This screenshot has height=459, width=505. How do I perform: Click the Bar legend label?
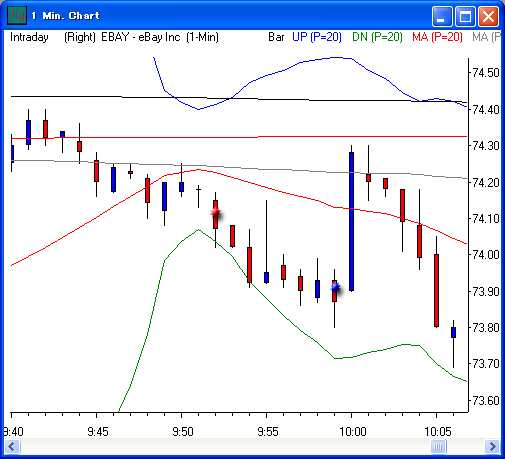click(x=276, y=37)
